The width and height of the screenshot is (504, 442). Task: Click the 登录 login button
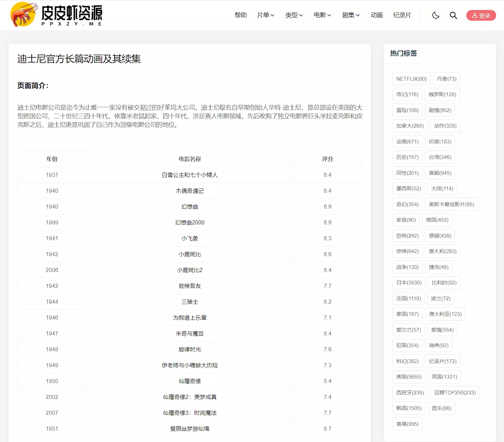point(481,16)
